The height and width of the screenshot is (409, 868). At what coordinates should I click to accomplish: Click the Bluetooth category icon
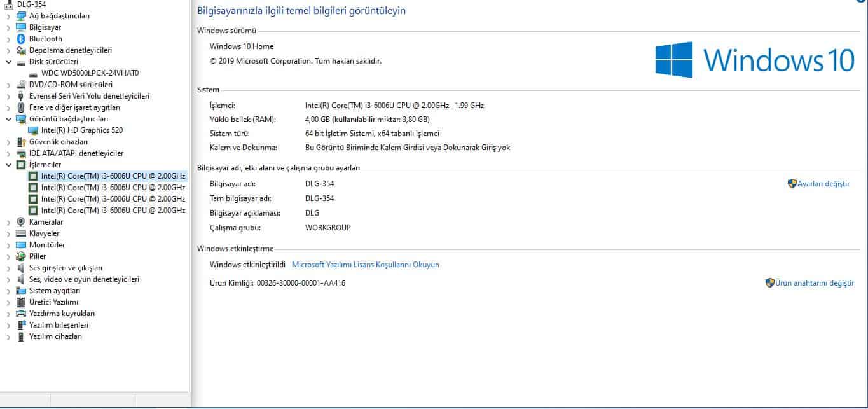[x=21, y=39]
